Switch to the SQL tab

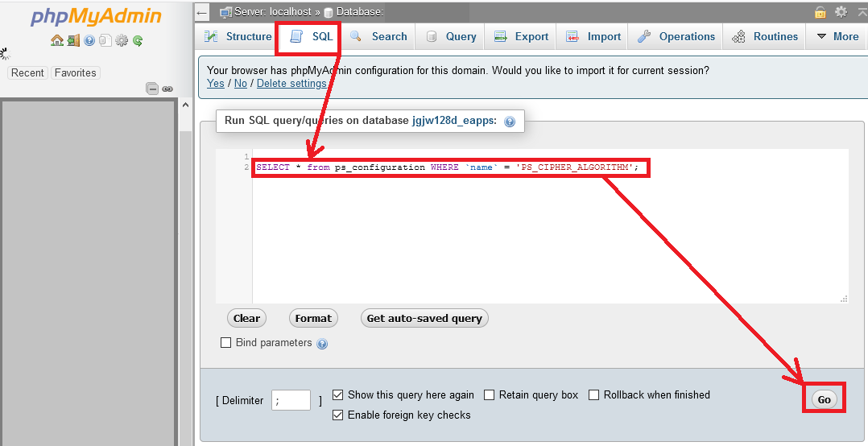click(312, 36)
